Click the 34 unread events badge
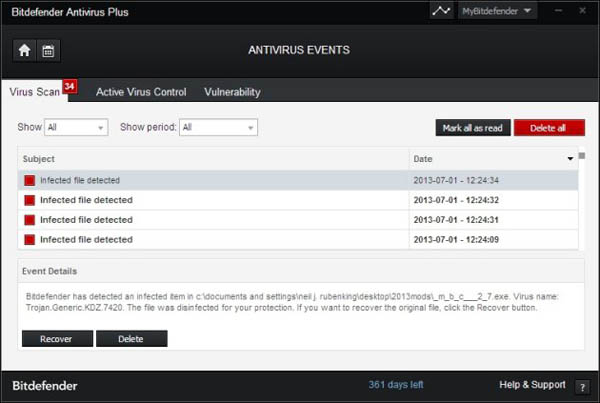The height and width of the screenshot is (403, 600). (70, 86)
